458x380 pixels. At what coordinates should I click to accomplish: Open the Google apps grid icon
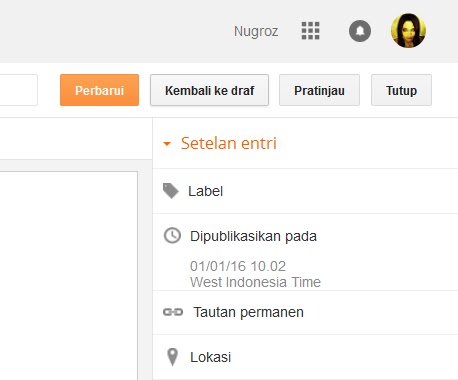(x=310, y=31)
